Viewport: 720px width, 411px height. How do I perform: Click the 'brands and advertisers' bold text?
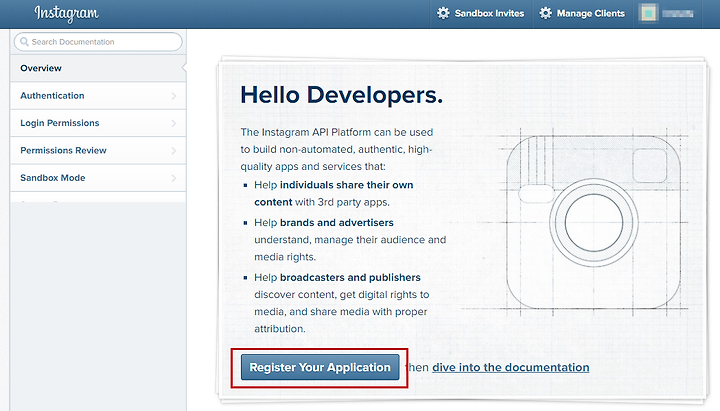tap(337, 223)
